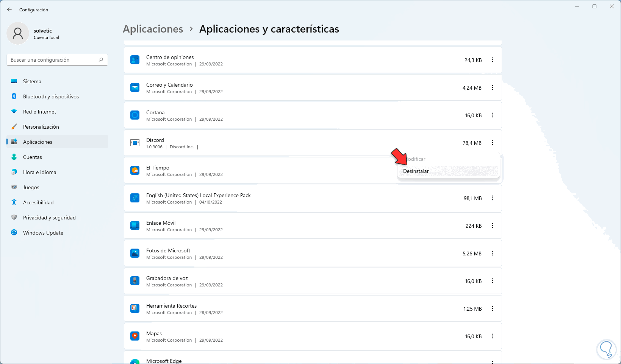Click the Enlace Móvil app icon
This screenshot has height=364, width=621.
pyautogui.click(x=135, y=226)
